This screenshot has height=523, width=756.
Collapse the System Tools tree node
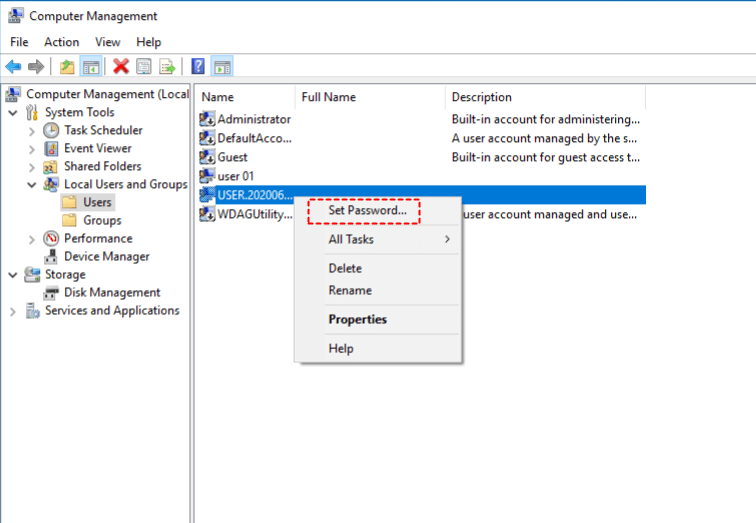point(13,113)
